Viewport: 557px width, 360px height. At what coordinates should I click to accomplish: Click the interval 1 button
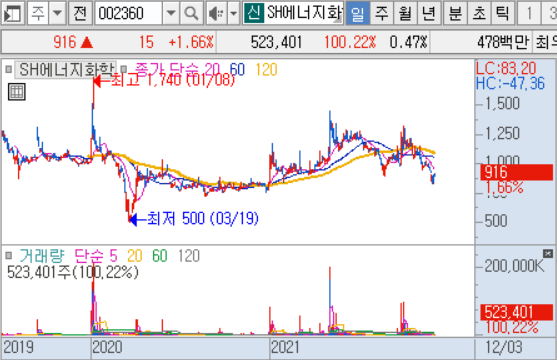pyautogui.click(x=529, y=14)
